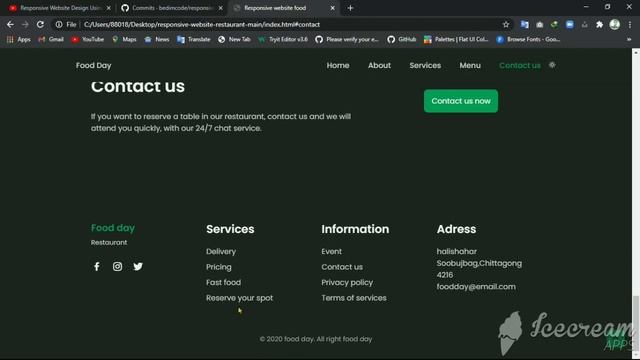This screenshot has width=640, height=360.
Task: Click the Home nav item
Action: pyautogui.click(x=338, y=65)
